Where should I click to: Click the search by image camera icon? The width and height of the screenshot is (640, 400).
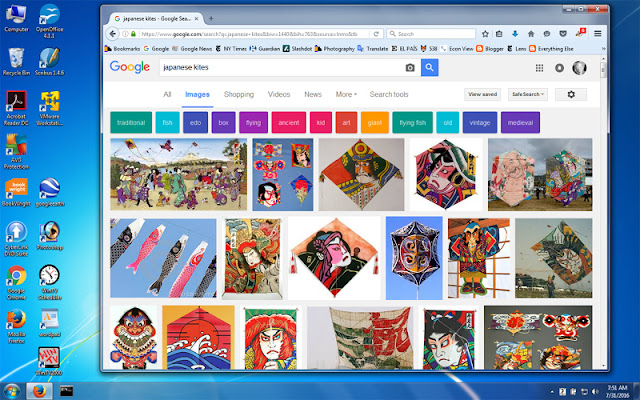point(410,68)
